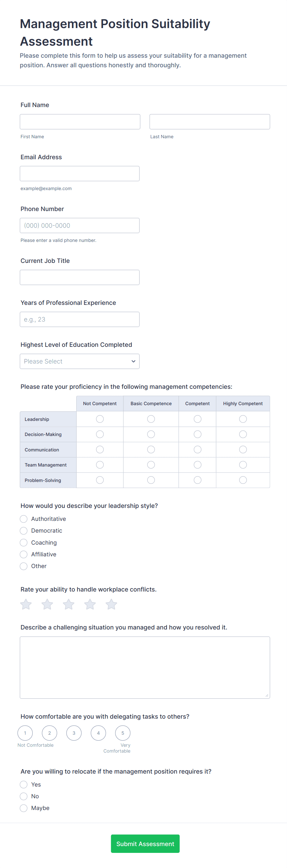Click the second rating star

coord(47,604)
